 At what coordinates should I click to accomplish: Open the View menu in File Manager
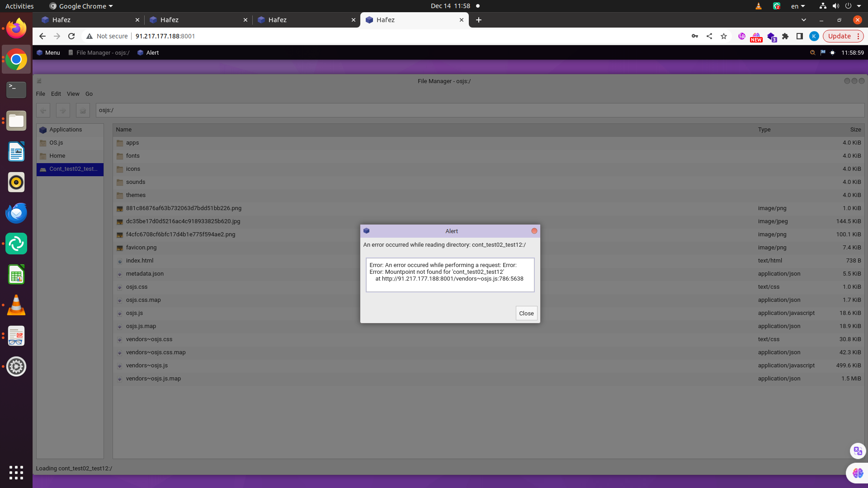[x=73, y=94]
